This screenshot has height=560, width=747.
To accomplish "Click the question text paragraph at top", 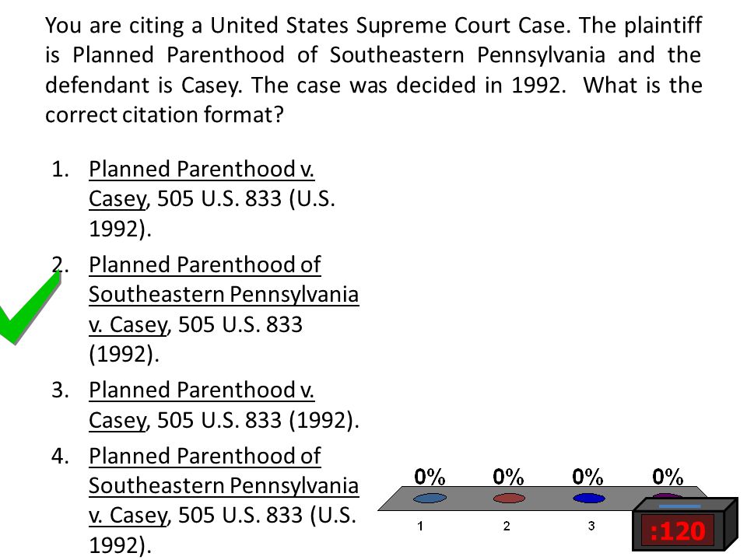I will [373, 70].
